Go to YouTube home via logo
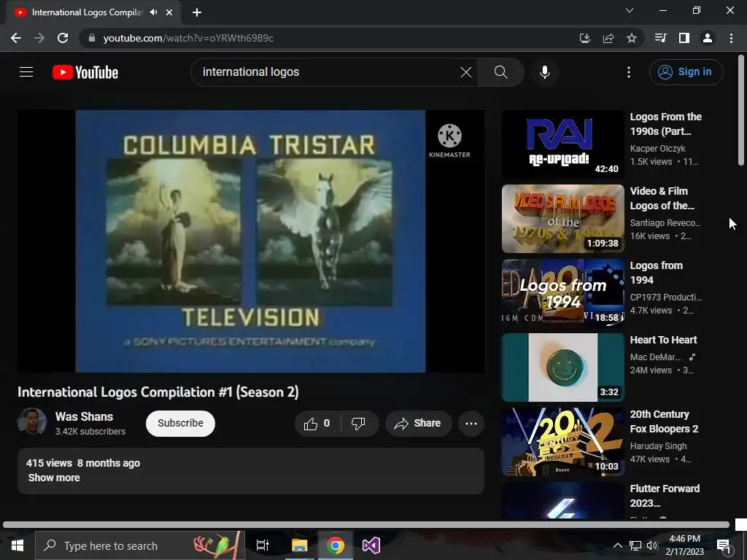Image resolution: width=747 pixels, height=560 pixels. point(85,72)
